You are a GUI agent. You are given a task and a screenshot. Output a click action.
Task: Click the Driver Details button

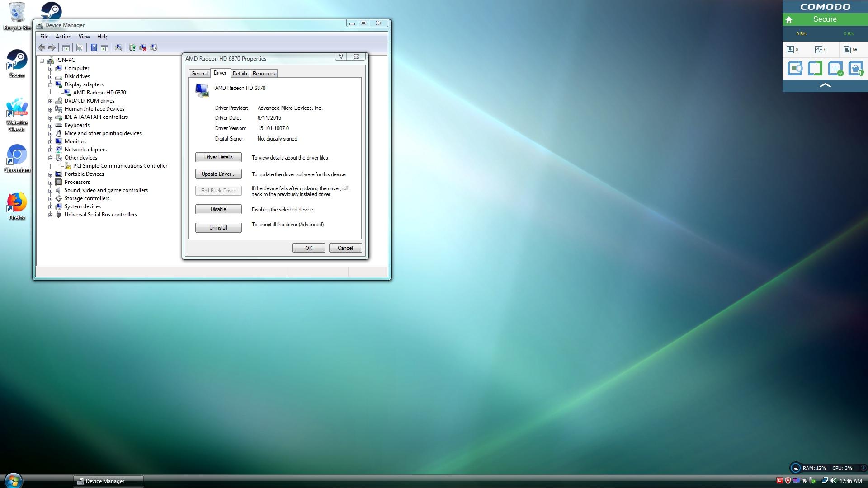[x=218, y=157]
